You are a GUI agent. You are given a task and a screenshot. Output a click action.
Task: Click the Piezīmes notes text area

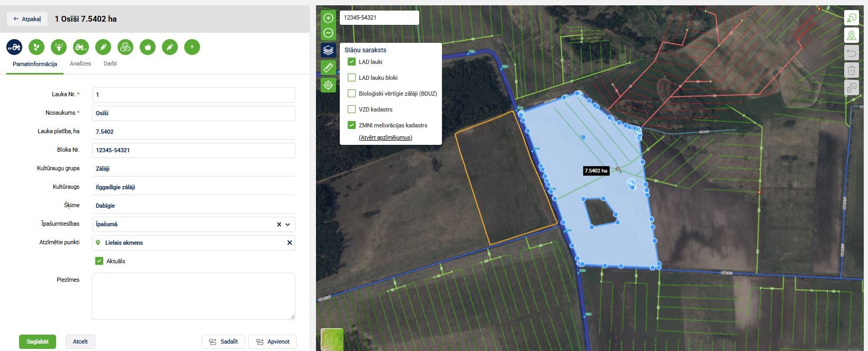point(193,296)
